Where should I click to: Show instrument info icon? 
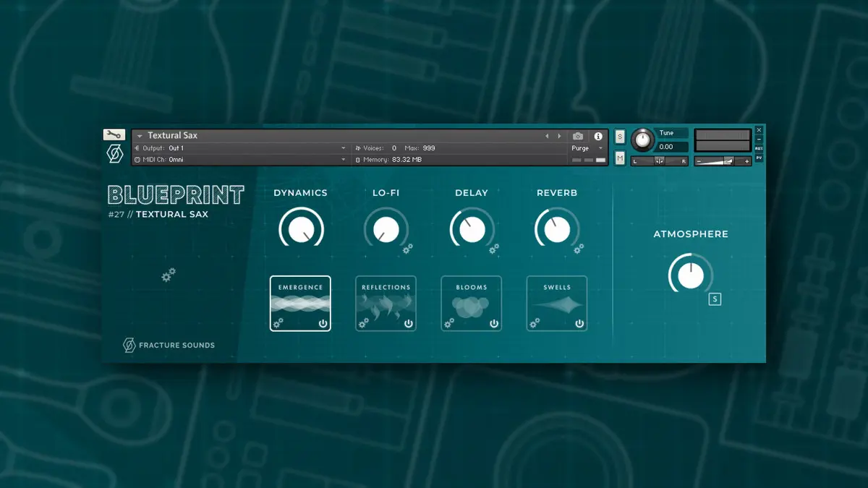(x=598, y=136)
